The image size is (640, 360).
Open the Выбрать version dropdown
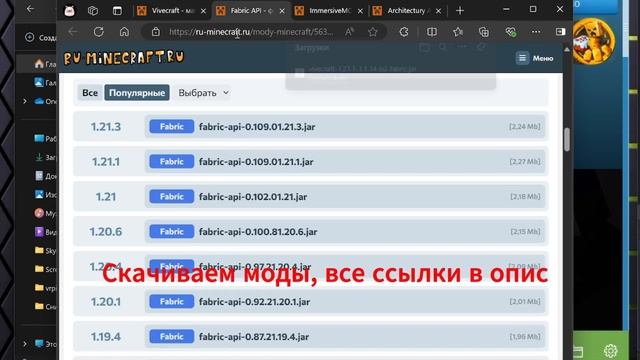[x=203, y=93]
